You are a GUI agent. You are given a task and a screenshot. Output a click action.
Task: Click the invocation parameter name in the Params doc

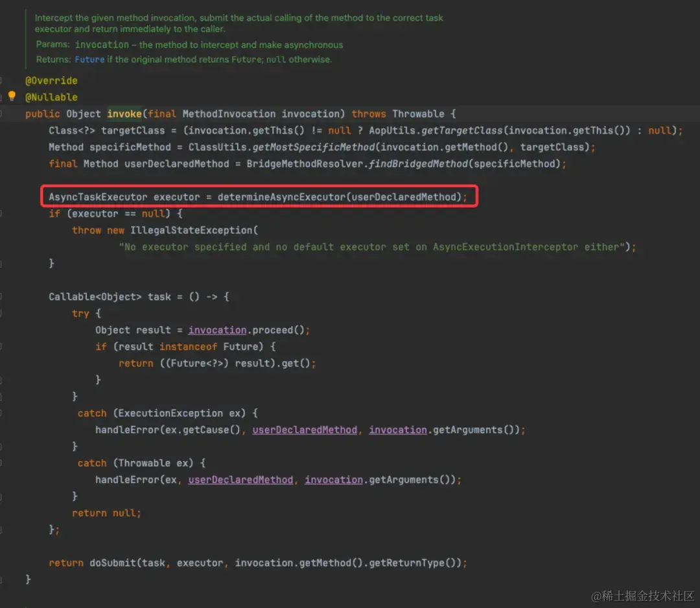(102, 45)
